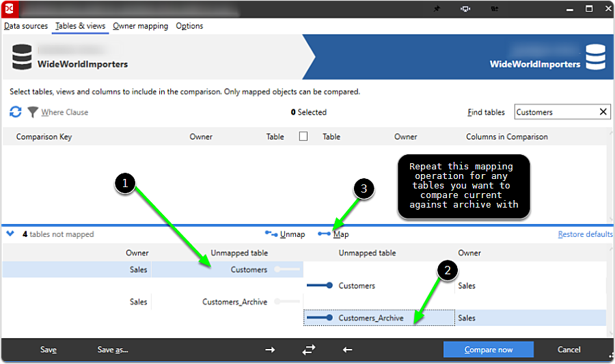Click Save button
This screenshot has width=615, height=364.
(x=49, y=350)
